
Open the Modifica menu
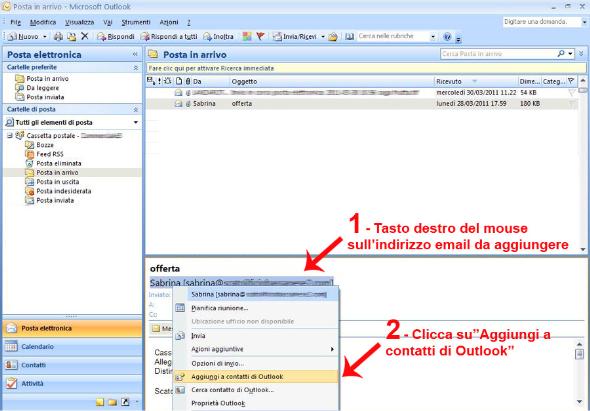point(43,22)
